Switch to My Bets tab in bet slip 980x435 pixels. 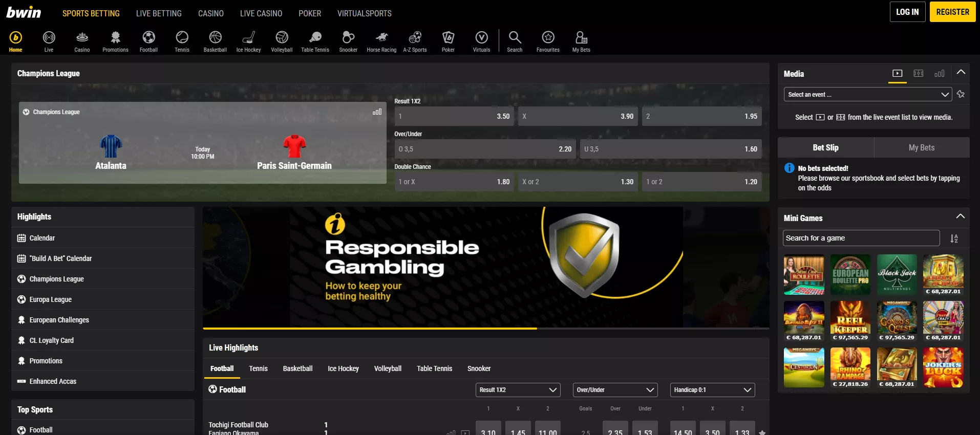(x=922, y=147)
